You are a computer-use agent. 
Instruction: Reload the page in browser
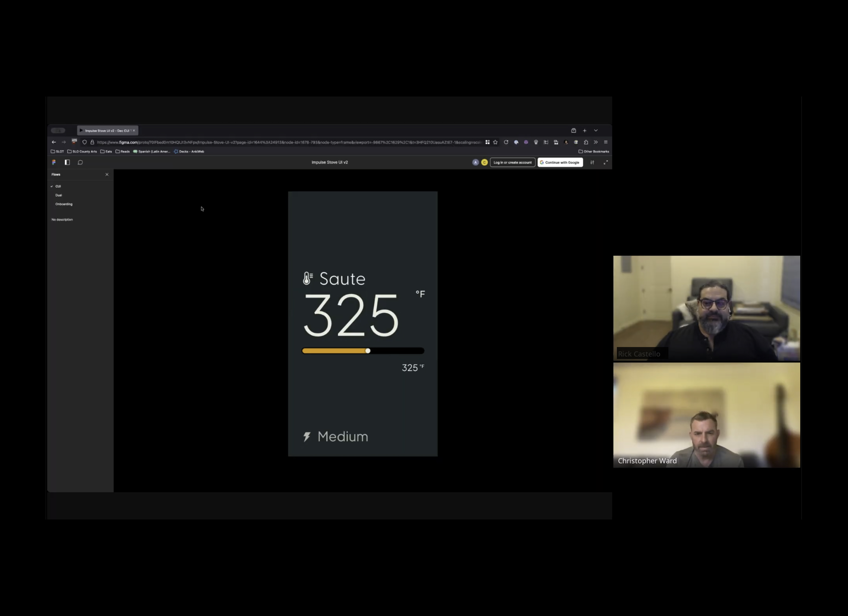pos(506,142)
